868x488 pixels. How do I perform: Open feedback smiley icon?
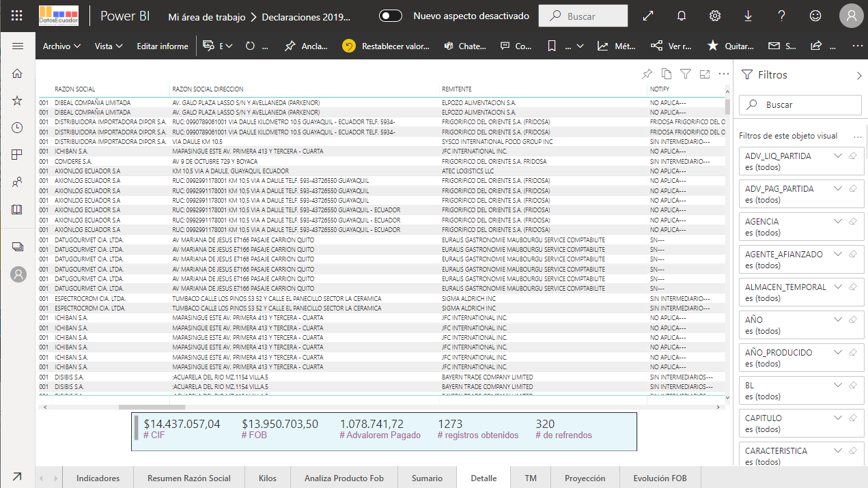[x=815, y=16]
